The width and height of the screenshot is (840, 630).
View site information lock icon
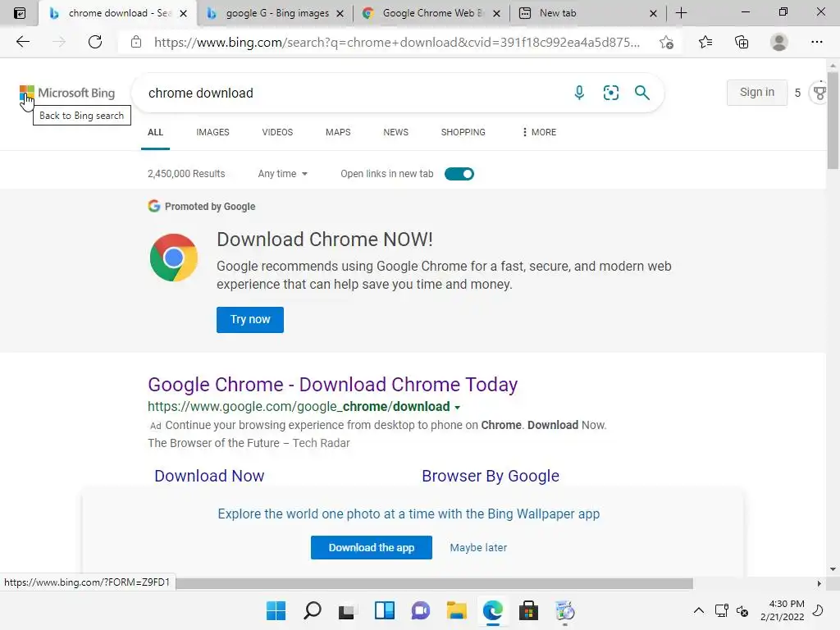pos(136,42)
